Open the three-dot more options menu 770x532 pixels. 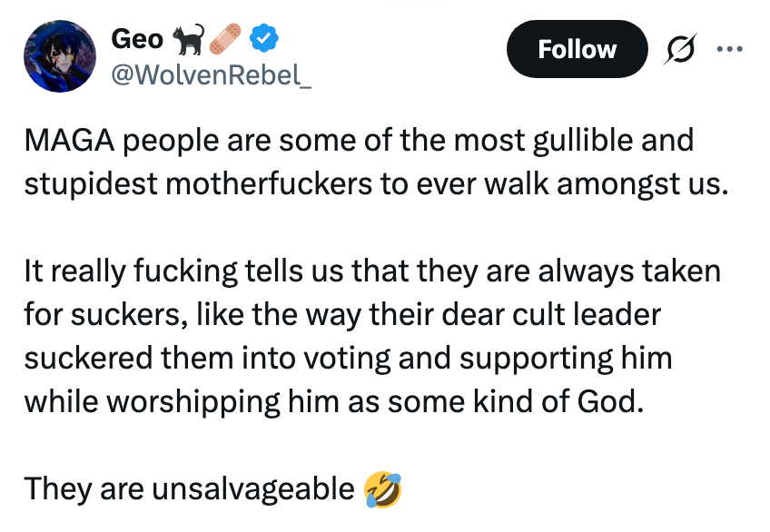(x=728, y=49)
